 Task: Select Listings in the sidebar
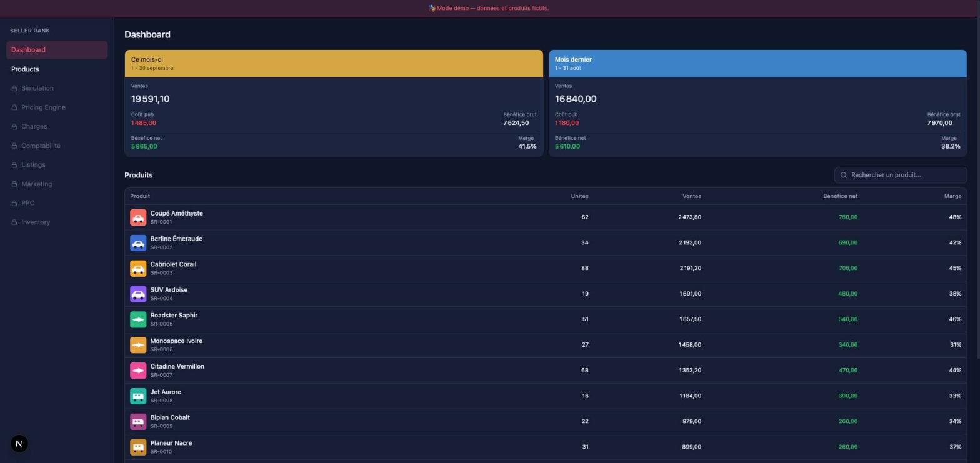point(57,165)
